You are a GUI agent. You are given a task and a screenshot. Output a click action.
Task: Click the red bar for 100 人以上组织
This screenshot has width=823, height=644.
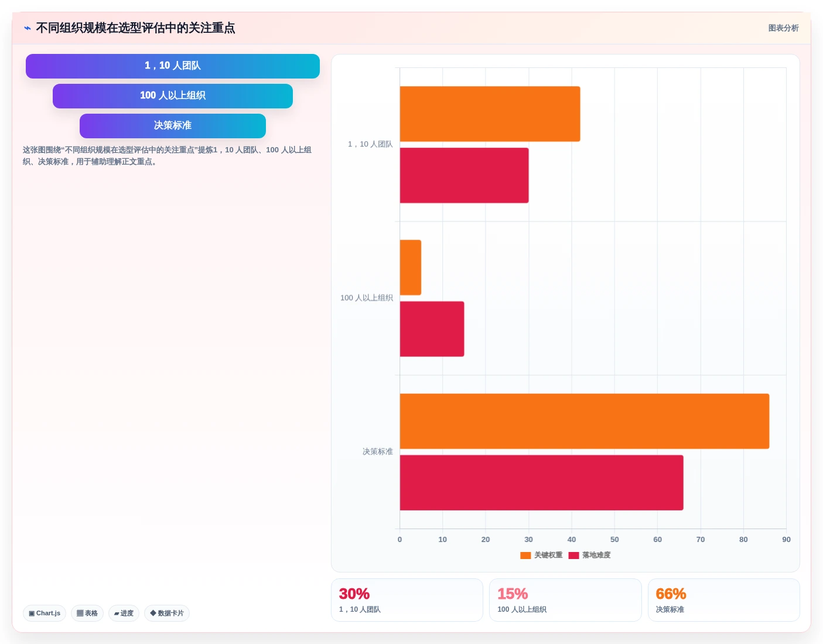point(432,329)
